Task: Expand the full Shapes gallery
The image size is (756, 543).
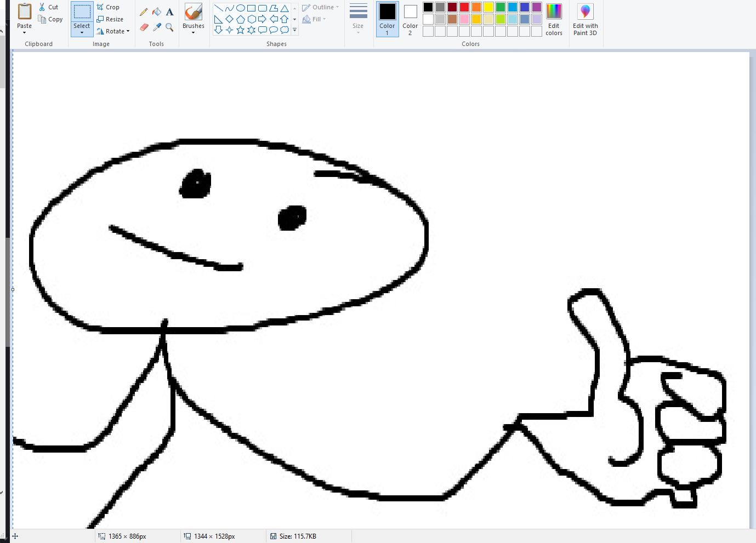Action: (x=295, y=30)
